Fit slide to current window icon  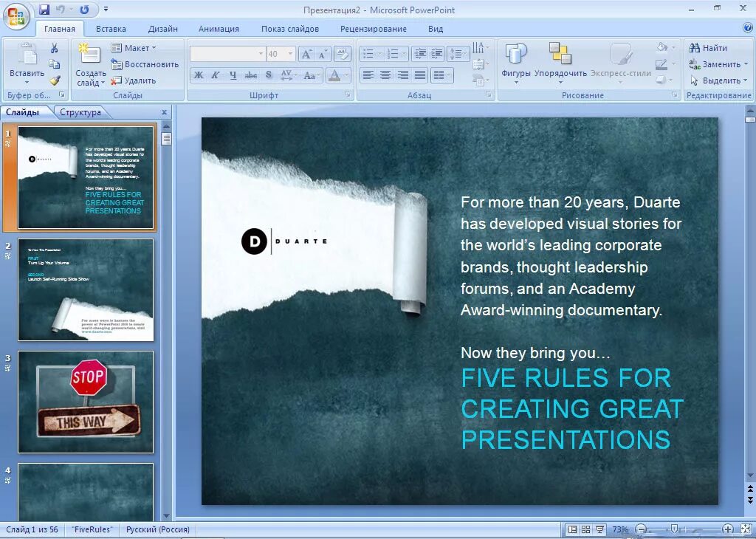pyautogui.click(x=746, y=529)
